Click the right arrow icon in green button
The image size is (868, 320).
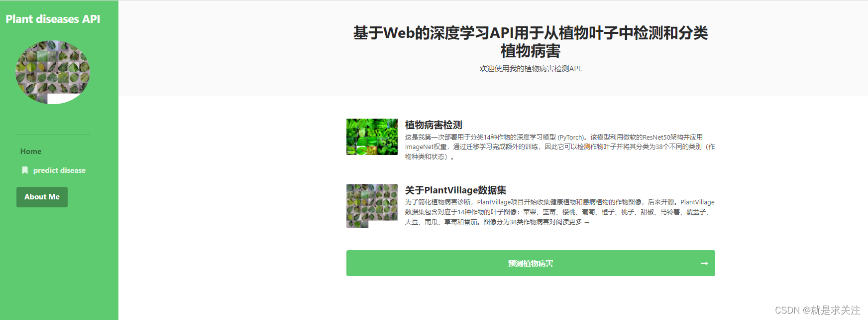(x=704, y=263)
